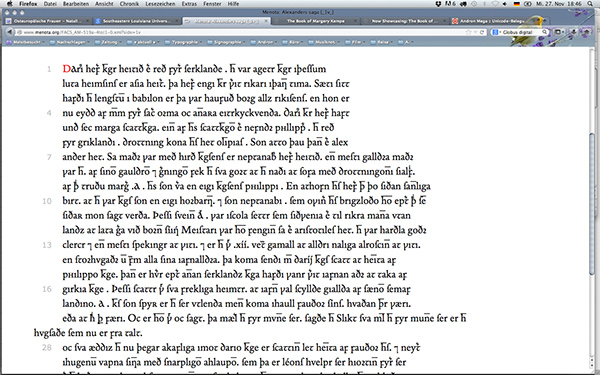
Task: Click into Globus digital search field
Action: (x=521, y=32)
